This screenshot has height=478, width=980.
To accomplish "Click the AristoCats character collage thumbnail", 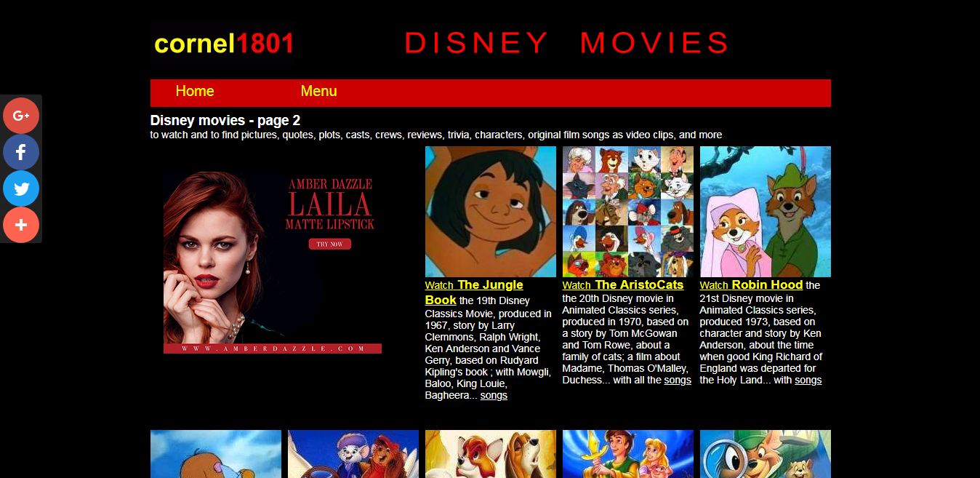I will coord(628,212).
